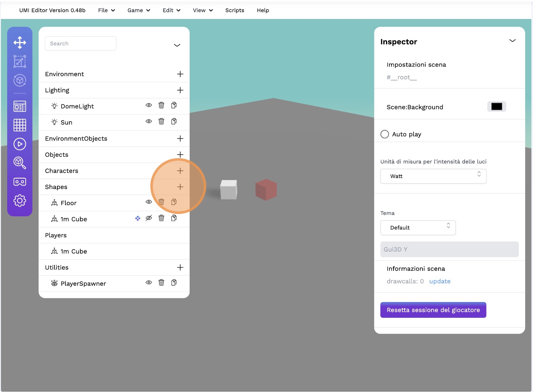Open the Scene:Background color swatch
The height and width of the screenshot is (392, 533).
click(x=496, y=107)
